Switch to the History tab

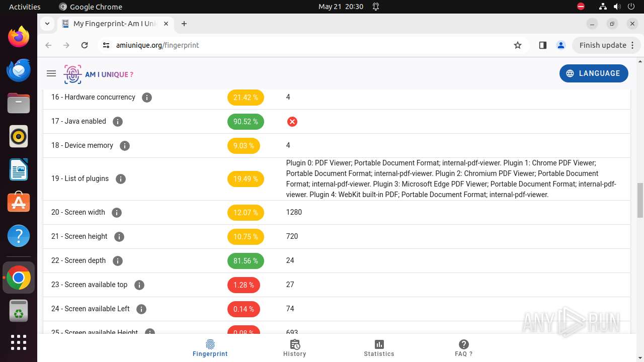click(x=295, y=348)
